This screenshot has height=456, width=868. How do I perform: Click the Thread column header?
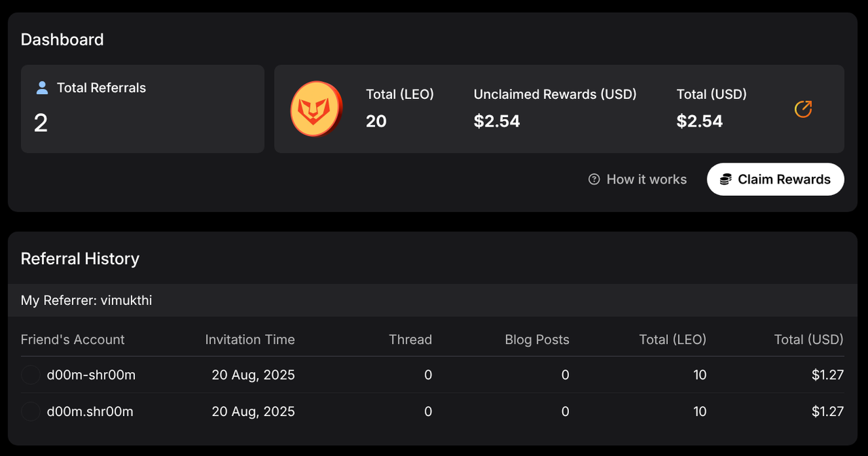tap(410, 339)
